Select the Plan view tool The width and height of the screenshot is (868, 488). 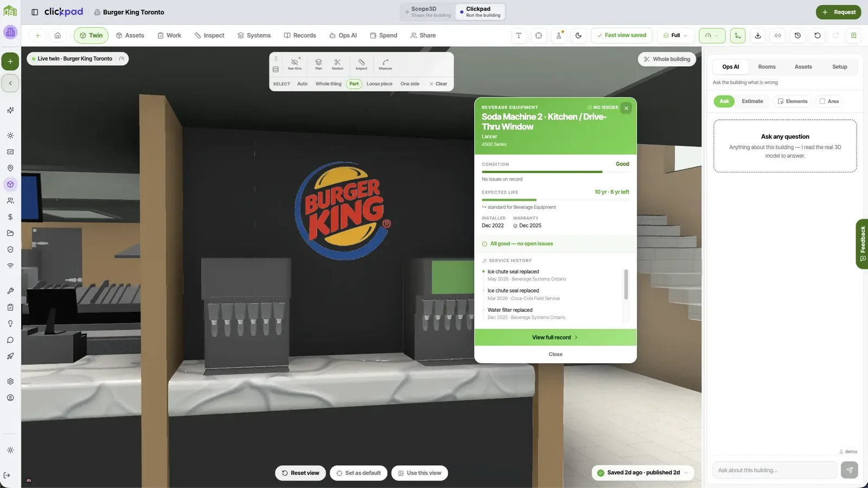(318, 64)
